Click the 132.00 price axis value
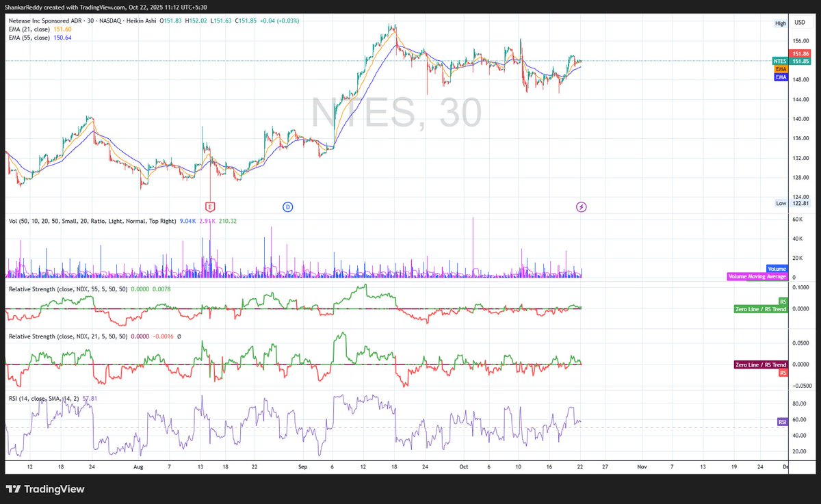Viewport: 821px width, 504px height. click(800, 159)
